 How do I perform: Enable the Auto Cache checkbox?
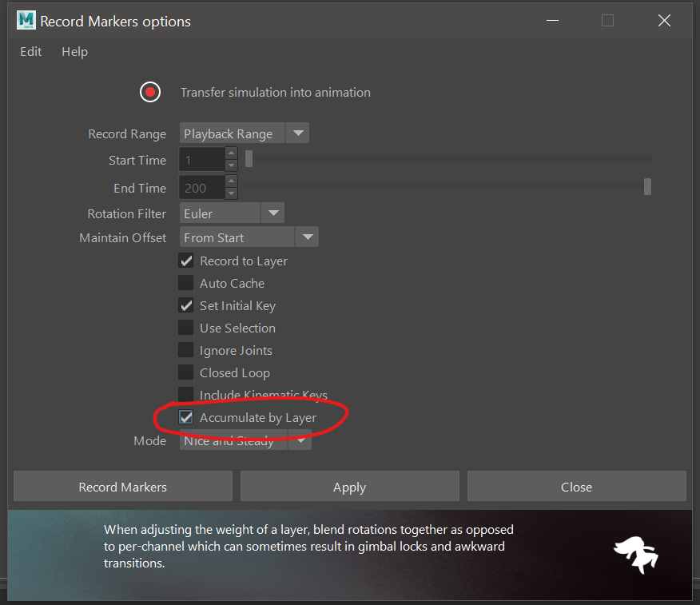(x=186, y=283)
